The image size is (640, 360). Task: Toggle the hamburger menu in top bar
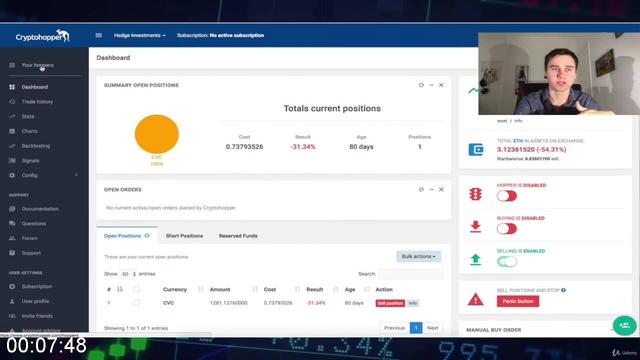click(99, 36)
